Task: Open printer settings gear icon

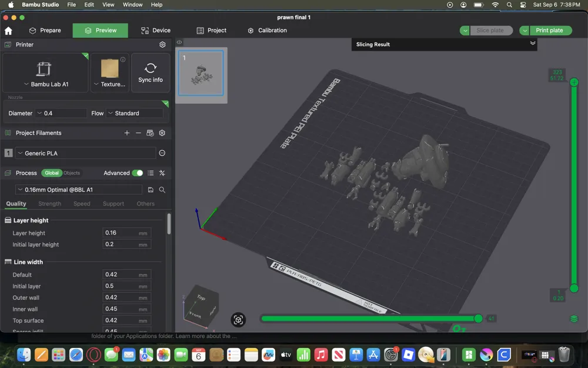Action: point(162,44)
